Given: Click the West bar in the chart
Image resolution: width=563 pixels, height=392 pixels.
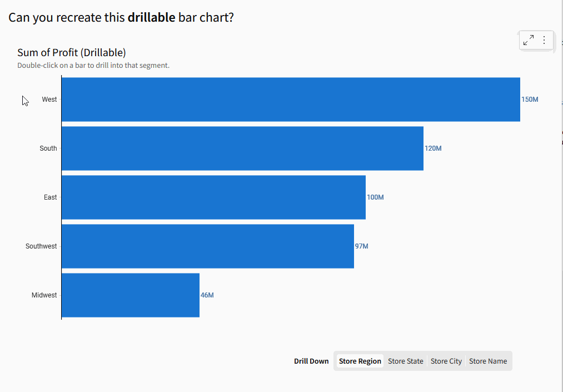Looking at the screenshot, I should click(x=291, y=100).
